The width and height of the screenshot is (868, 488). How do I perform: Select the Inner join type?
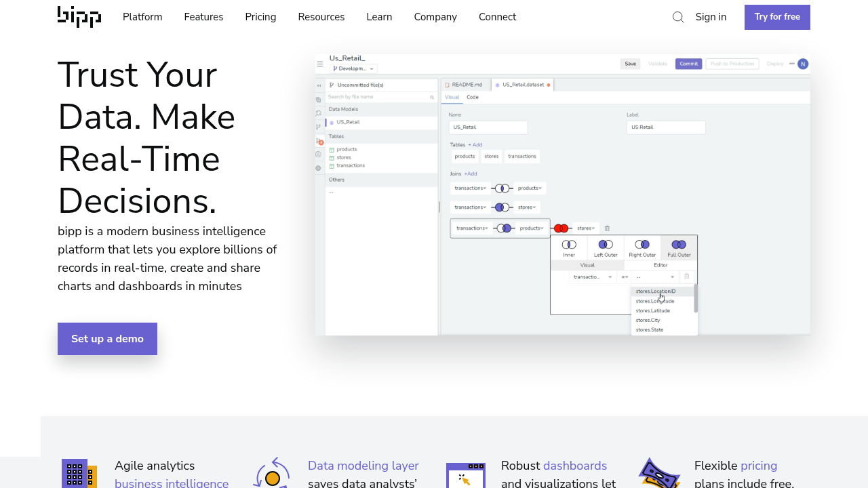tap(568, 247)
